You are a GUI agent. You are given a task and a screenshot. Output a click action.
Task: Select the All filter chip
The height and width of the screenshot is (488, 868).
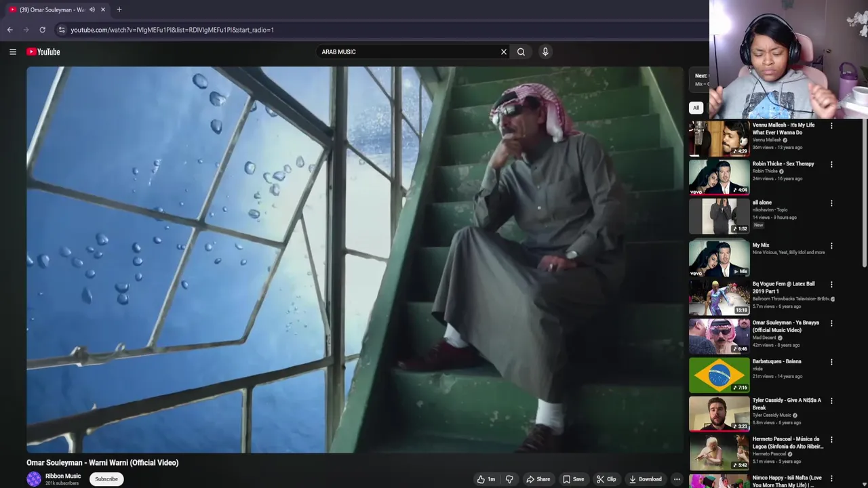point(696,107)
